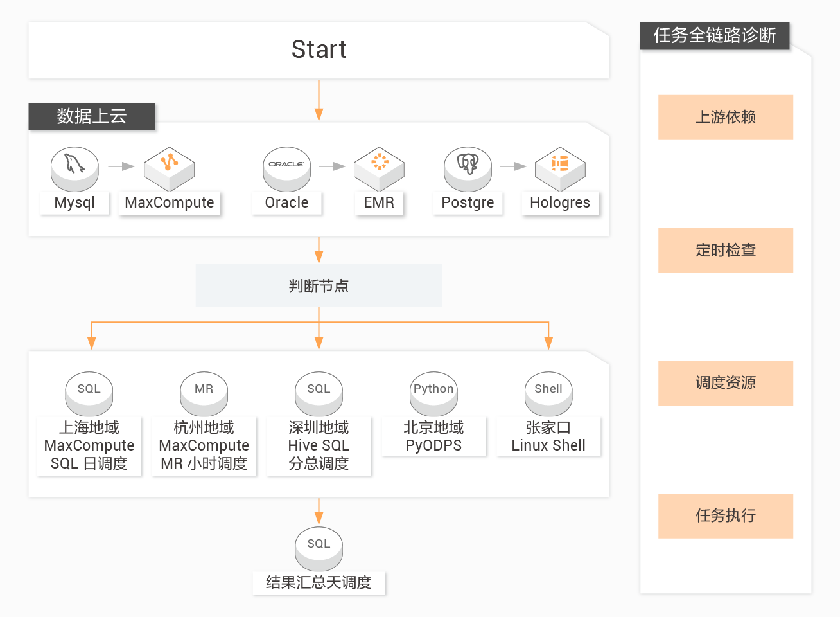Click the SQL icon above 上海地域
Viewport: 840px width, 617px height.
89,393
